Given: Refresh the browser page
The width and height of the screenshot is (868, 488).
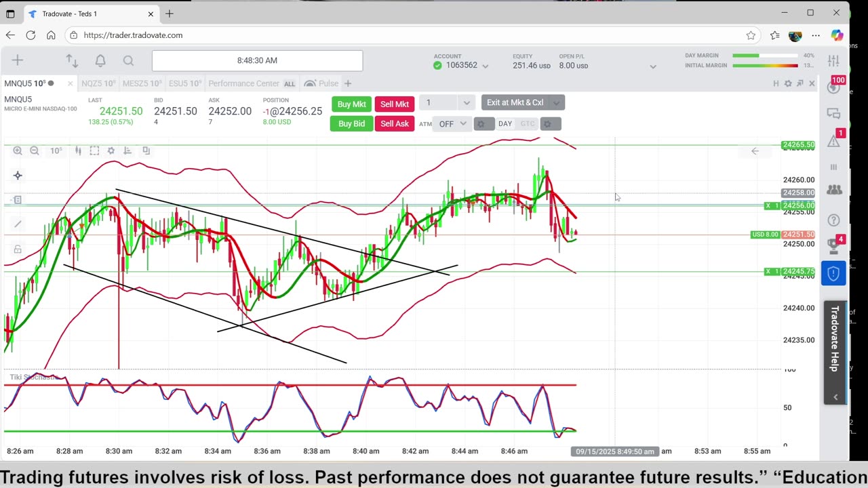Looking at the screenshot, I should click(31, 35).
